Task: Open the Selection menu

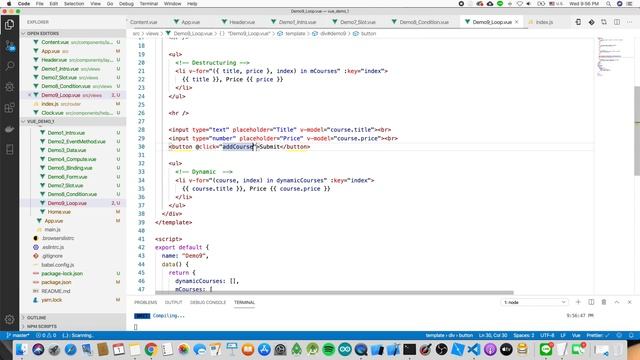Action: (74, 4)
